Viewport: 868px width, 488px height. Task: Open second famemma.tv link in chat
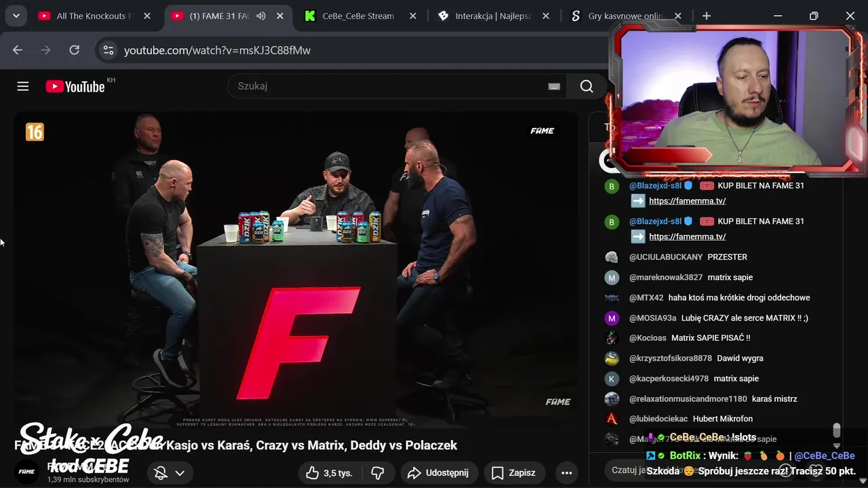(687, 237)
